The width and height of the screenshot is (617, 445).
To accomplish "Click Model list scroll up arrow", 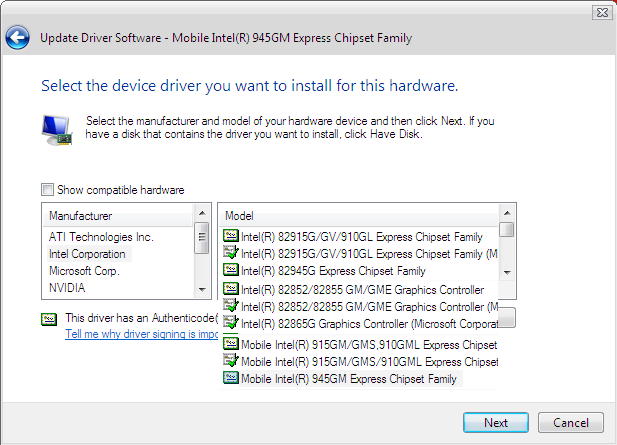I will coord(507,213).
